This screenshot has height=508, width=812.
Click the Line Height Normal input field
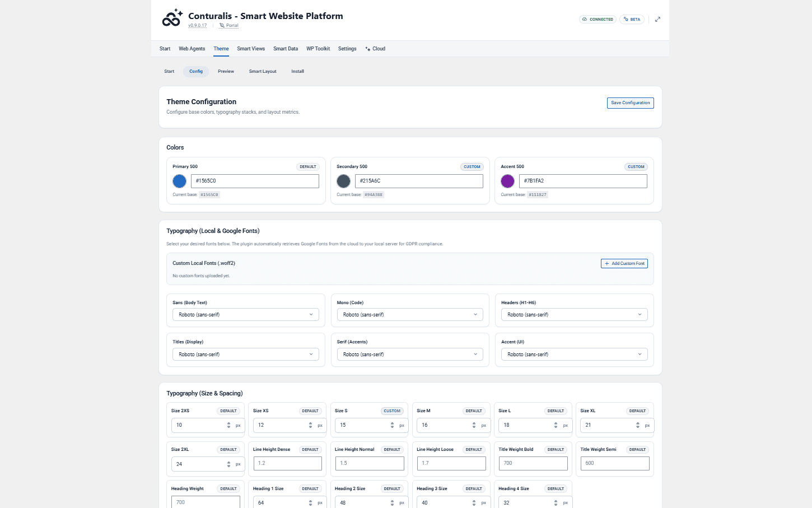coord(370,463)
